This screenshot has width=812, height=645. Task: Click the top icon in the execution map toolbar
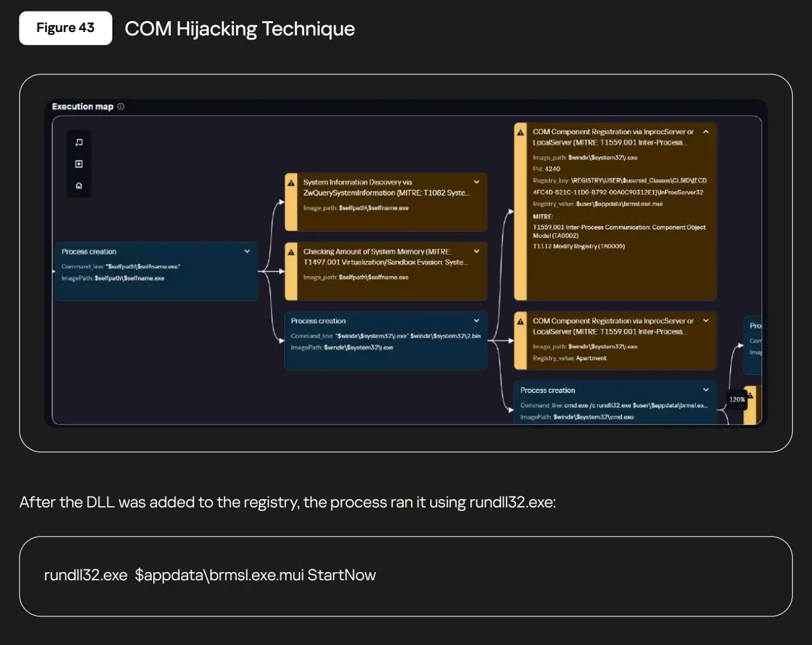click(x=79, y=142)
